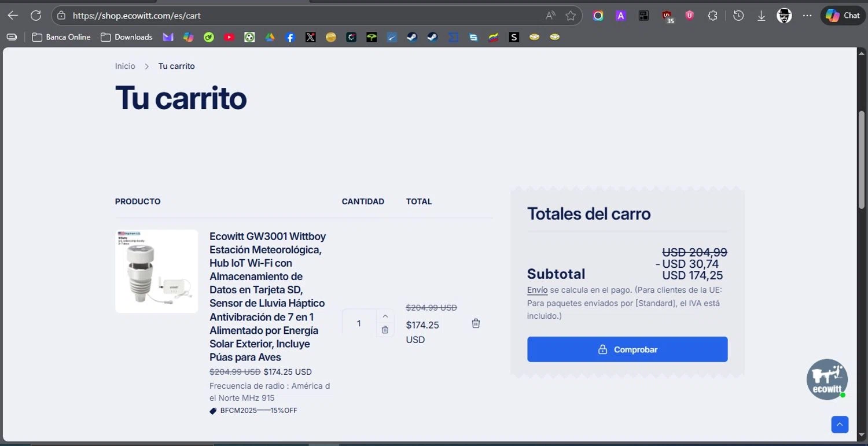Open the black S bookmark
Screen dimensions: 868x446
click(514, 37)
